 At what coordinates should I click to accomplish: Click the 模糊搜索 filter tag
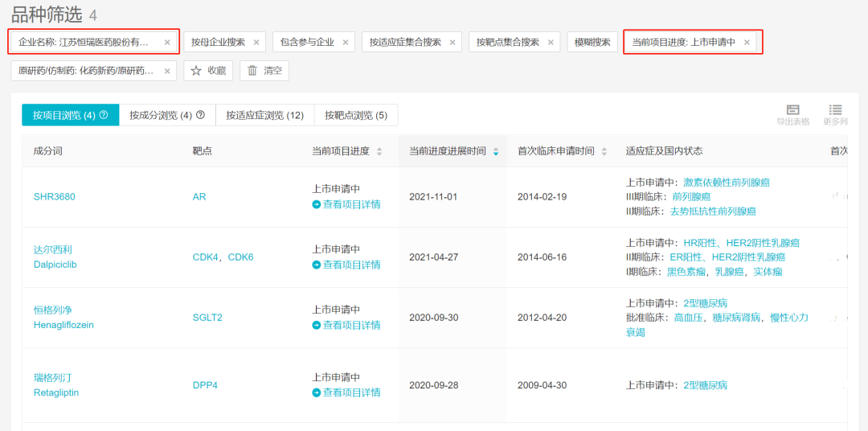tap(592, 42)
